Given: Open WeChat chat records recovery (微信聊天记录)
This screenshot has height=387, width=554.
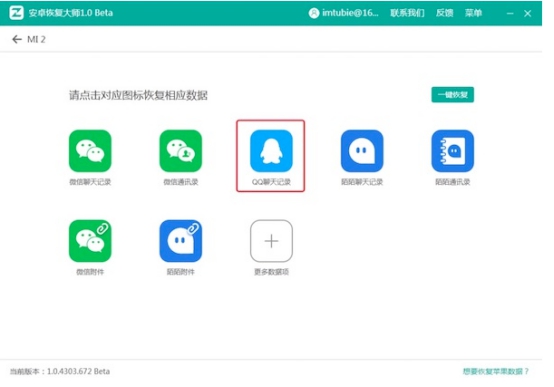Looking at the screenshot, I should 90,151.
